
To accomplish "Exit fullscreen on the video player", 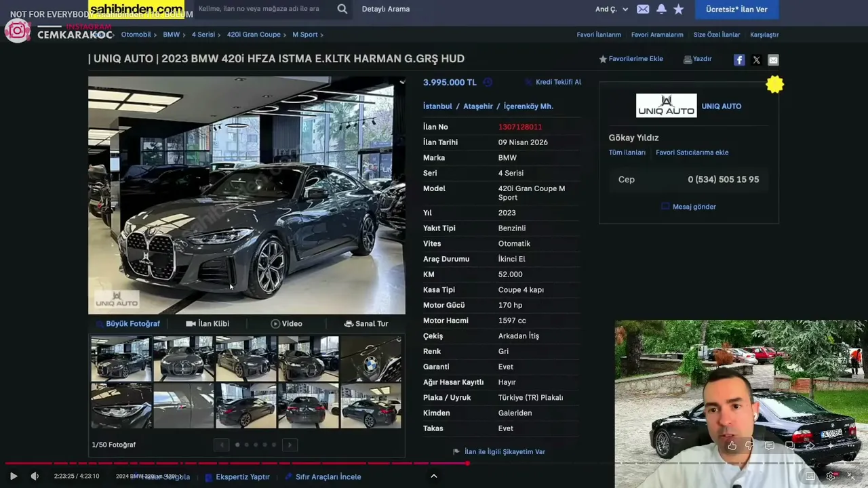I will [852, 476].
